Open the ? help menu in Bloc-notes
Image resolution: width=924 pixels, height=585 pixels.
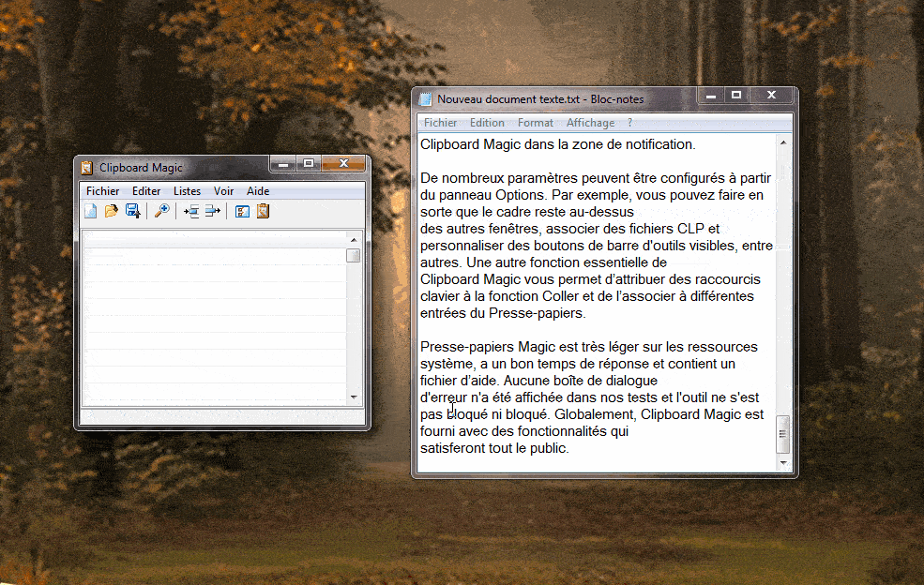pos(629,122)
